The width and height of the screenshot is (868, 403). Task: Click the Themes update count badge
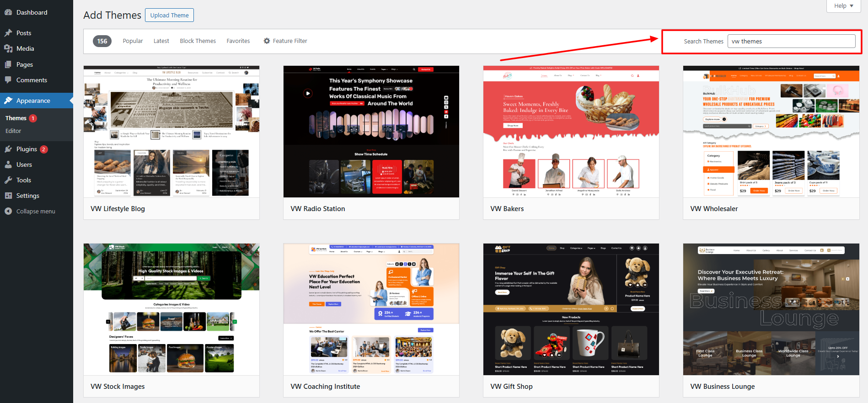(x=33, y=118)
